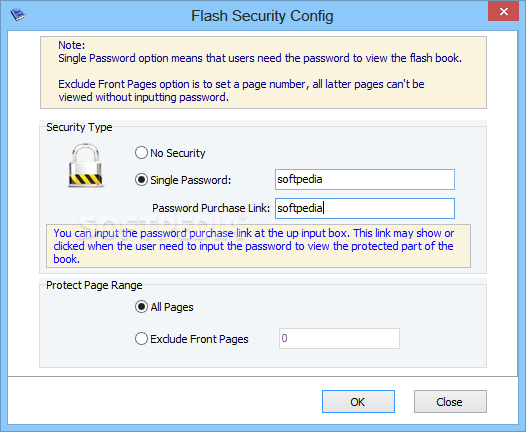The width and height of the screenshot is (526, 432).
Task: Click the Exclude Front Pages number field
Action: point(339,338)
